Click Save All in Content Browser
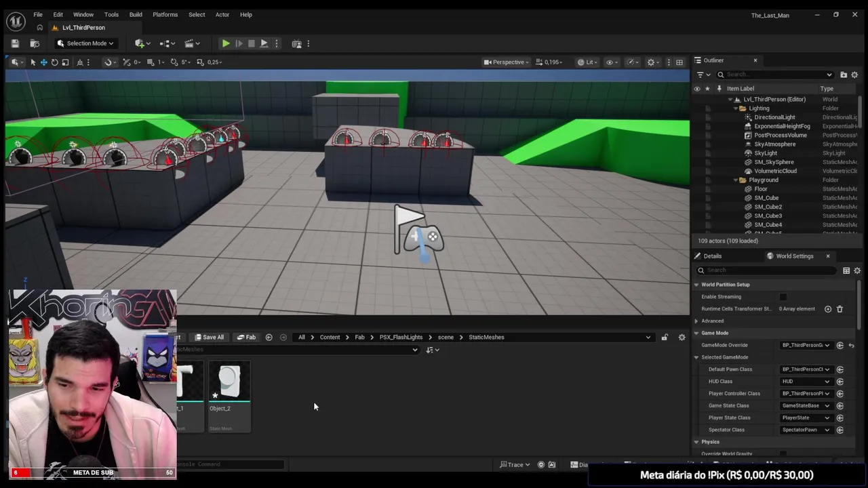Viewport: 868px width, 488px height. pyautogui.click(x=209, y=338)
